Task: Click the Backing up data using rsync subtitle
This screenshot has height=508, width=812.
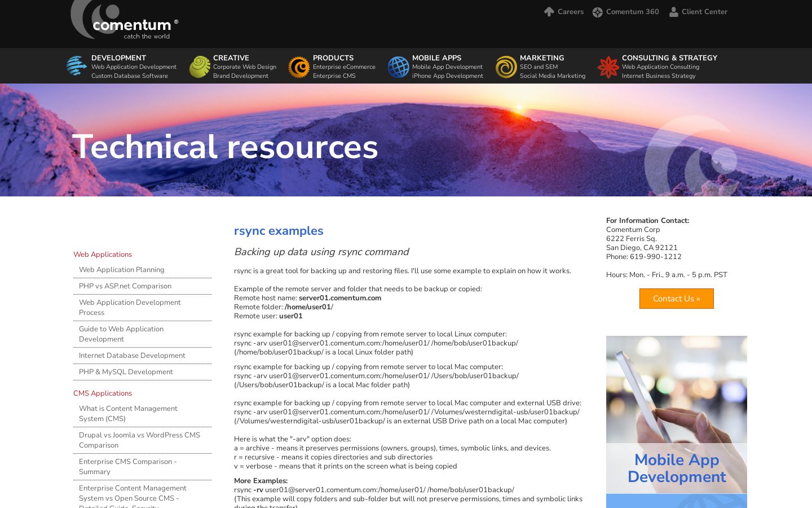Action: click(321, 252)
